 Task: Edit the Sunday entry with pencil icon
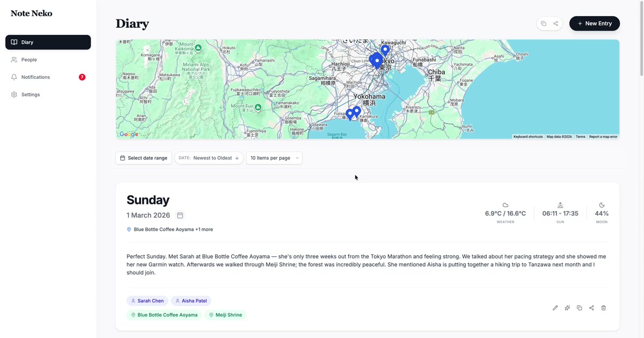click(x=555, y=308)
